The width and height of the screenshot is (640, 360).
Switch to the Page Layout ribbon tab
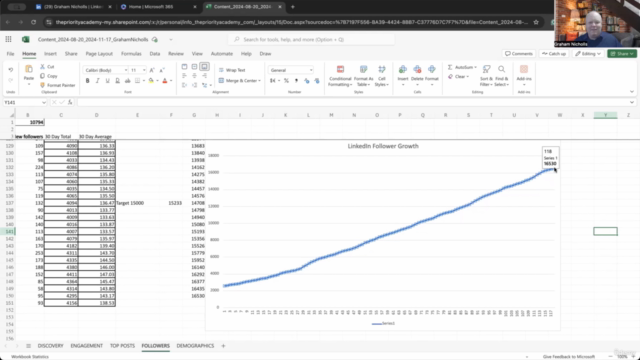pyautogui.click(x=99, y=53)
